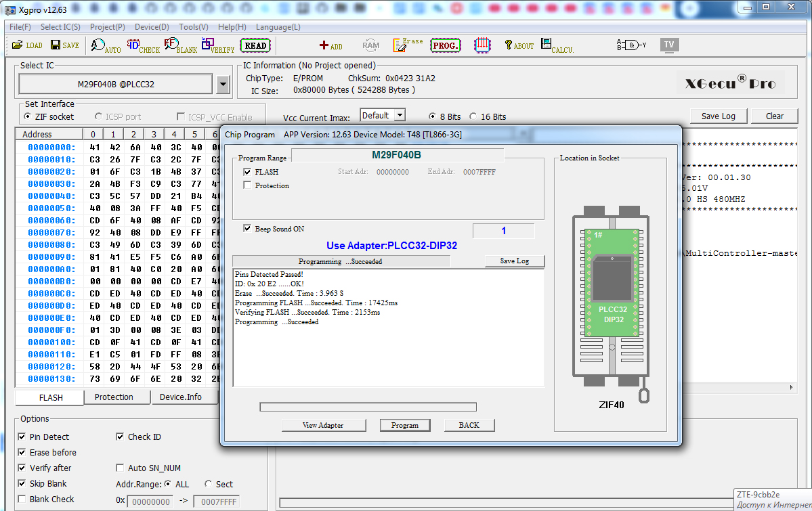The width and height of the screenshot is (812, 511).
Task: Click the VERIFY toolbar icon
Action: point(218,46)
